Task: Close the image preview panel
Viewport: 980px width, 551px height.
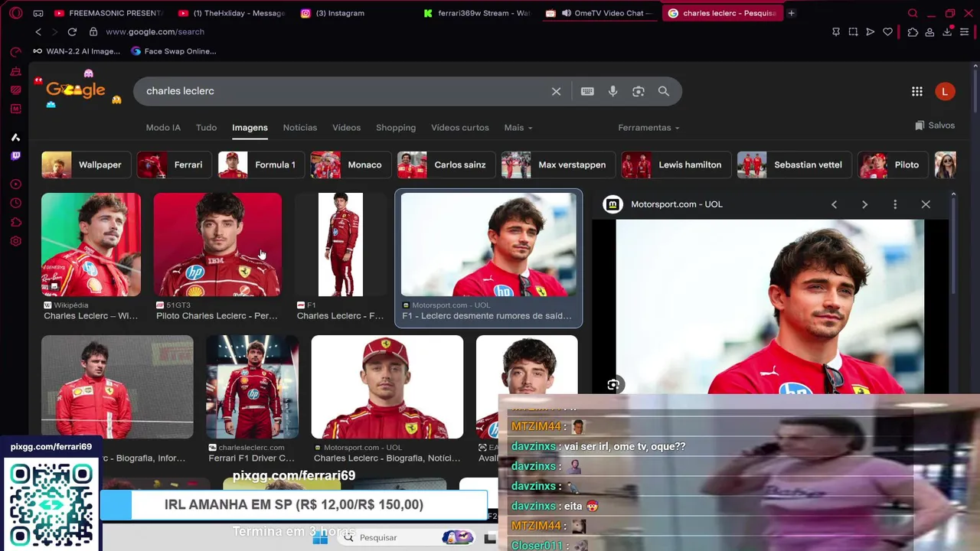Action: (x=926, y=204)
